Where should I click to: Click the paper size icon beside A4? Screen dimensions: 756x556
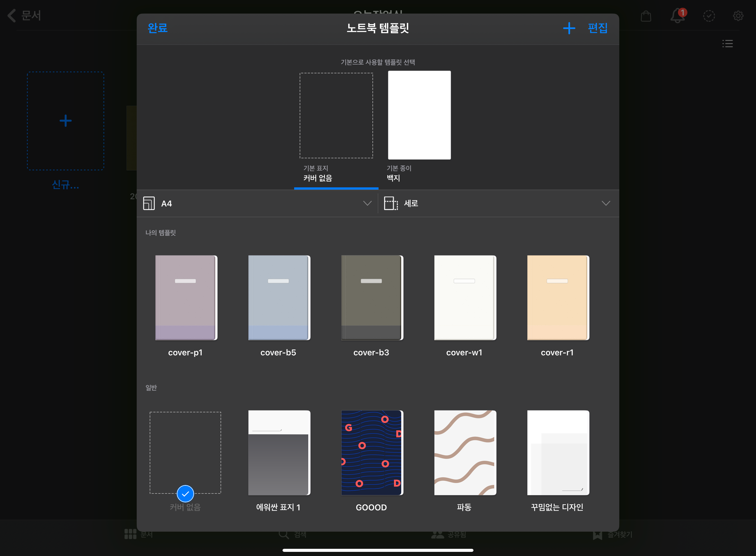[149, 203]
